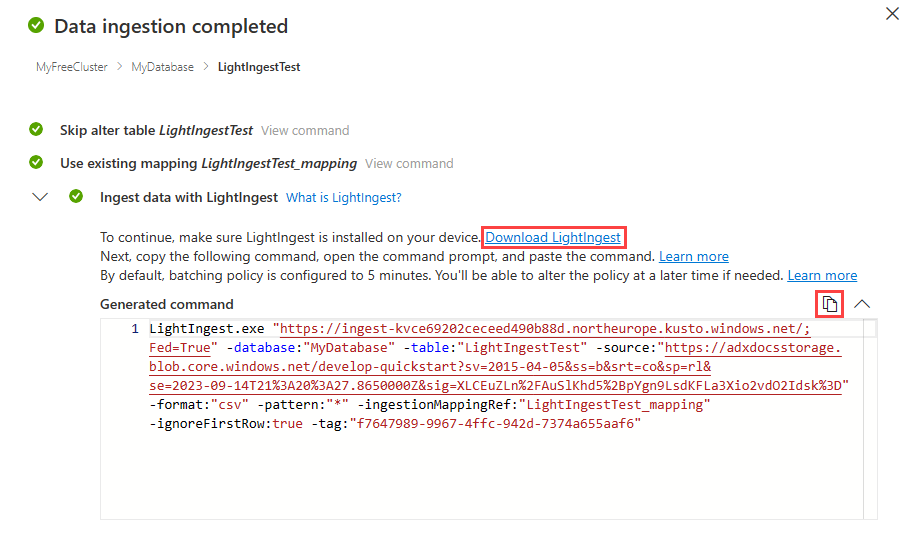View command for Skip alter table

(305, 130)
